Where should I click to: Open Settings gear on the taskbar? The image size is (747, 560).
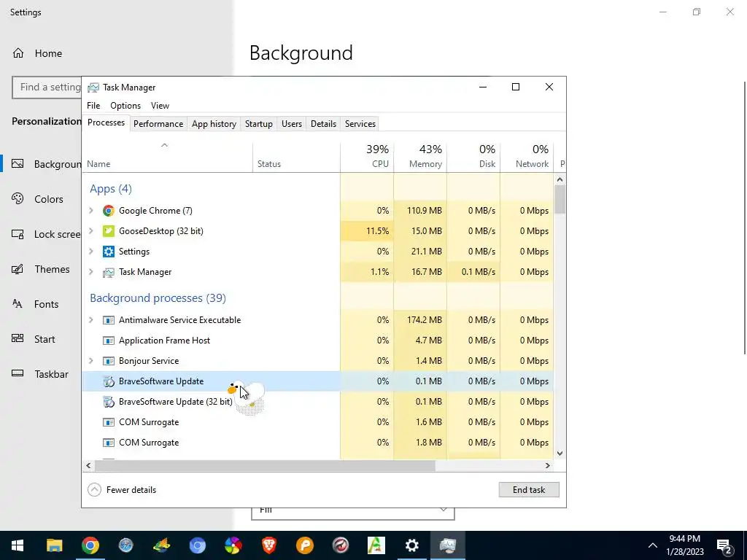tap(411, 545)
